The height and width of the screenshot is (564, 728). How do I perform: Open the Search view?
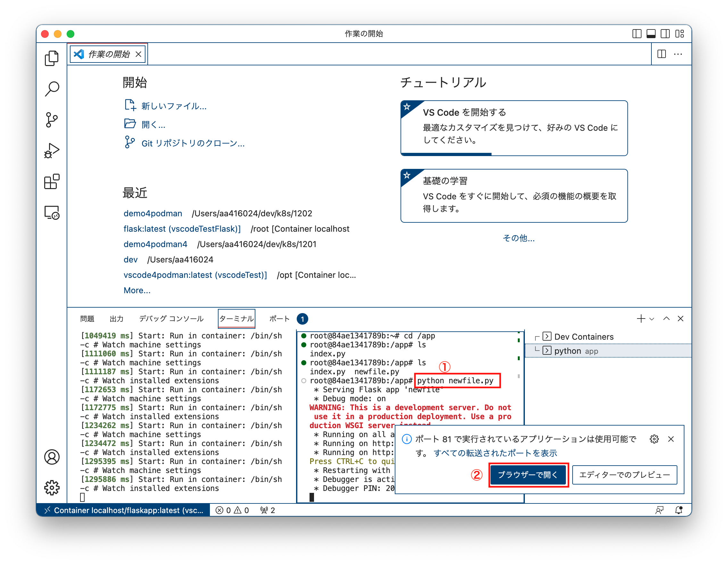pyautogui.click(x=52, y=88)
